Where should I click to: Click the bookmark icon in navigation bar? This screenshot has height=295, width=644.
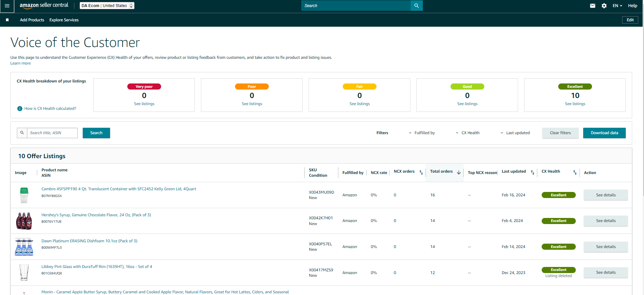coord(7,20)
